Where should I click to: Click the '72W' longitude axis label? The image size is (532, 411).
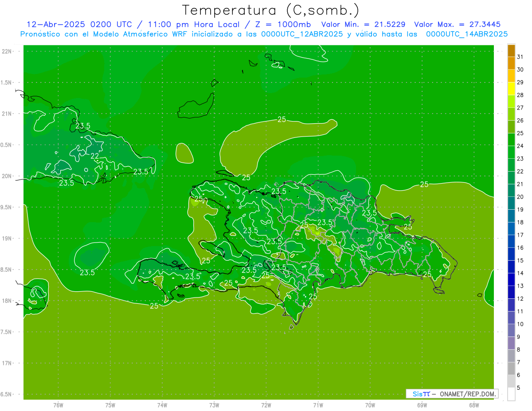[x=266, y=405]
